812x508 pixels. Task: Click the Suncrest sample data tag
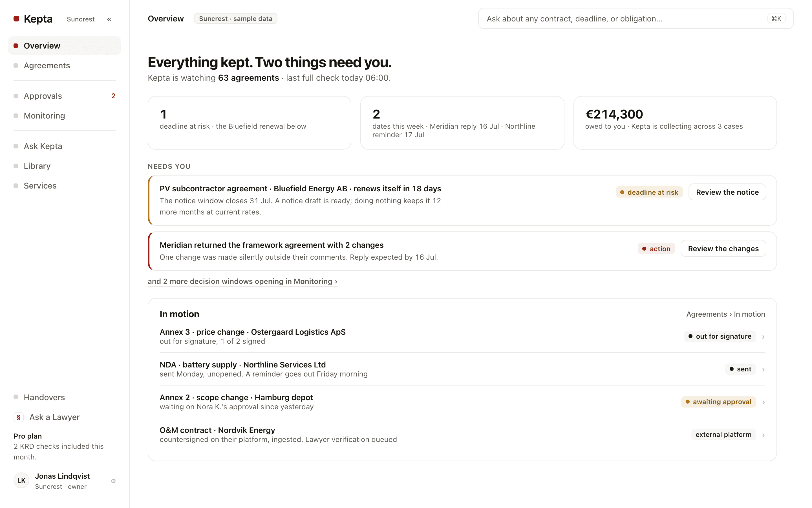click(x=235, y=18)
